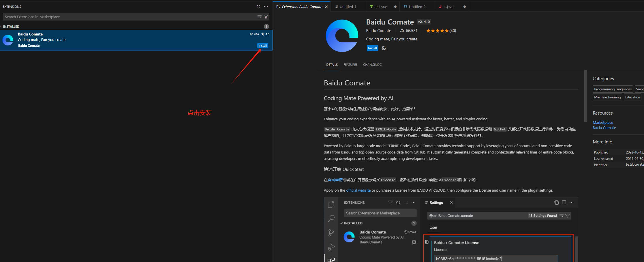644x262 pixels.
Task: Open the official website link
Action: [x=358, y=190]
